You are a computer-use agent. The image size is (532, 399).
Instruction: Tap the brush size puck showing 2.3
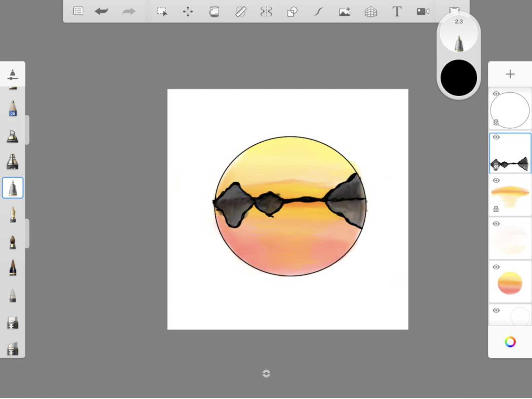click(459, 34)
